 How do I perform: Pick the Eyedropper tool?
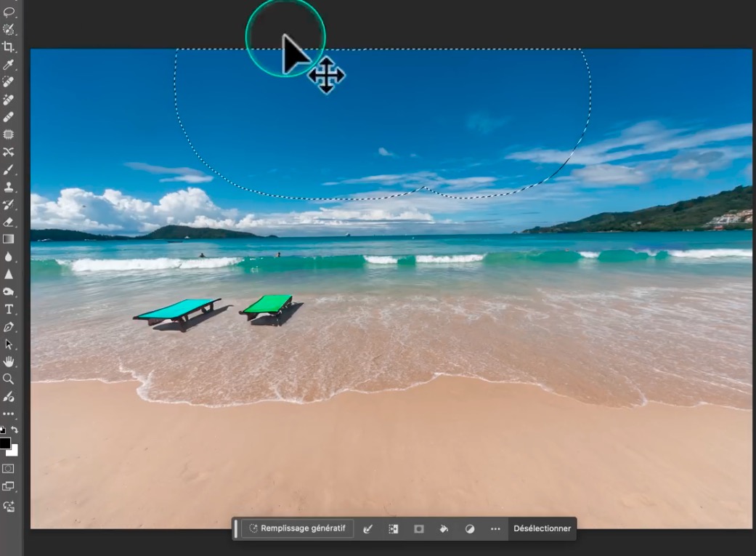pos(9,65)
